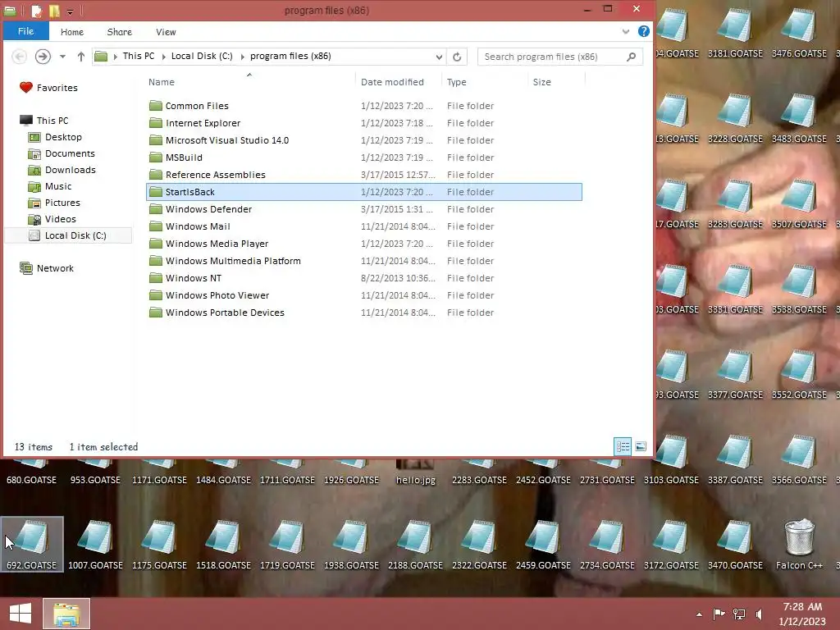
Task: Switch to Large icons view layout
Action: [641, 446]
